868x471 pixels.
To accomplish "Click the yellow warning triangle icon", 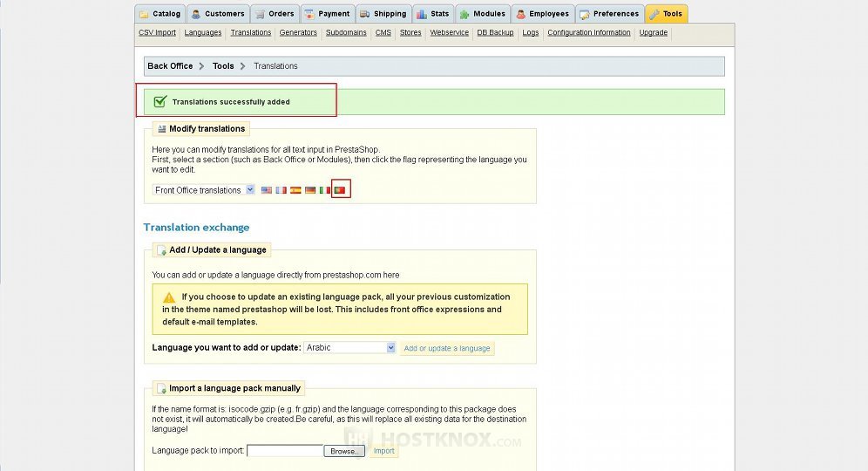I will pos(169,297).
